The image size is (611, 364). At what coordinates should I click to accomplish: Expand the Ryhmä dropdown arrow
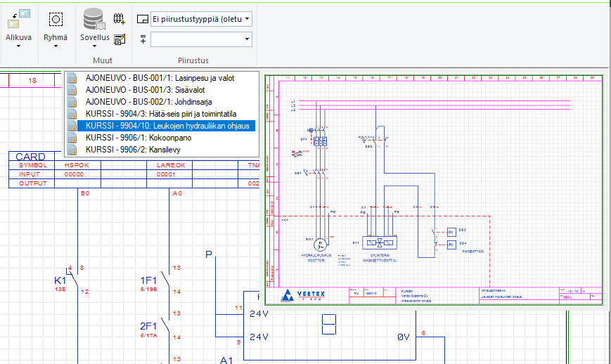(x=56, y=47)
